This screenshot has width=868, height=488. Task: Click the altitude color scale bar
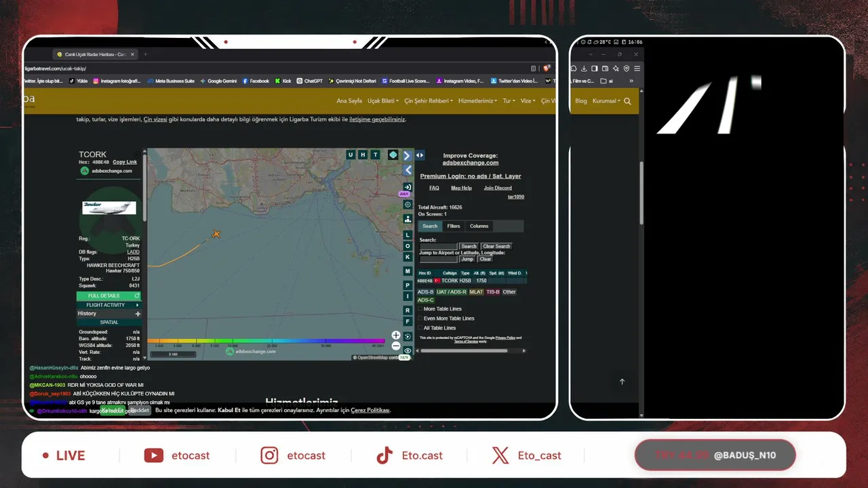266,341
